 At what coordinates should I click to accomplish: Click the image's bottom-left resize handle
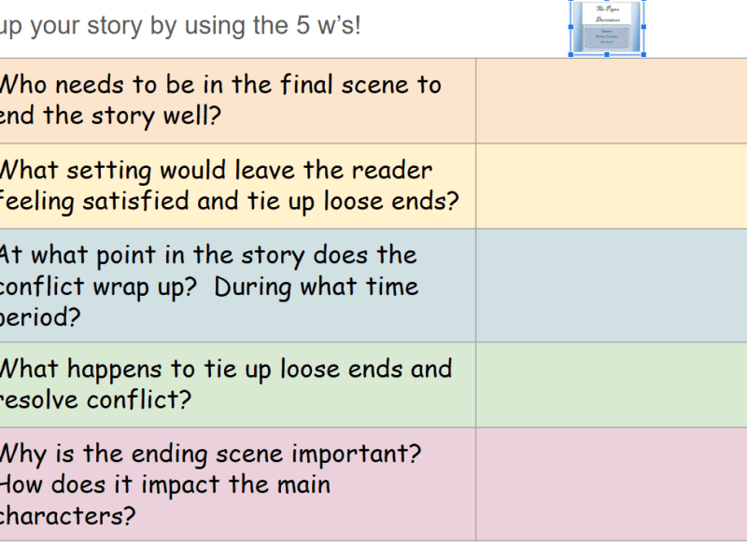click(x=571, y=54)
